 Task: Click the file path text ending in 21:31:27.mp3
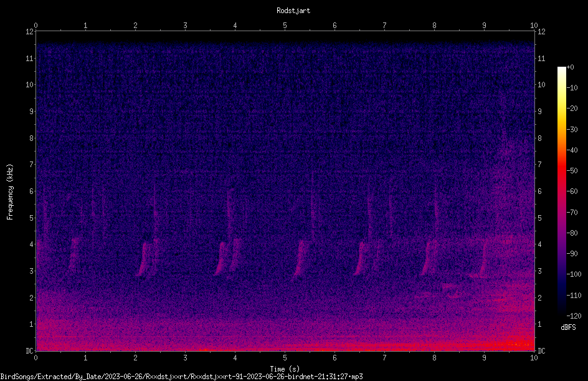pos(181,377)
